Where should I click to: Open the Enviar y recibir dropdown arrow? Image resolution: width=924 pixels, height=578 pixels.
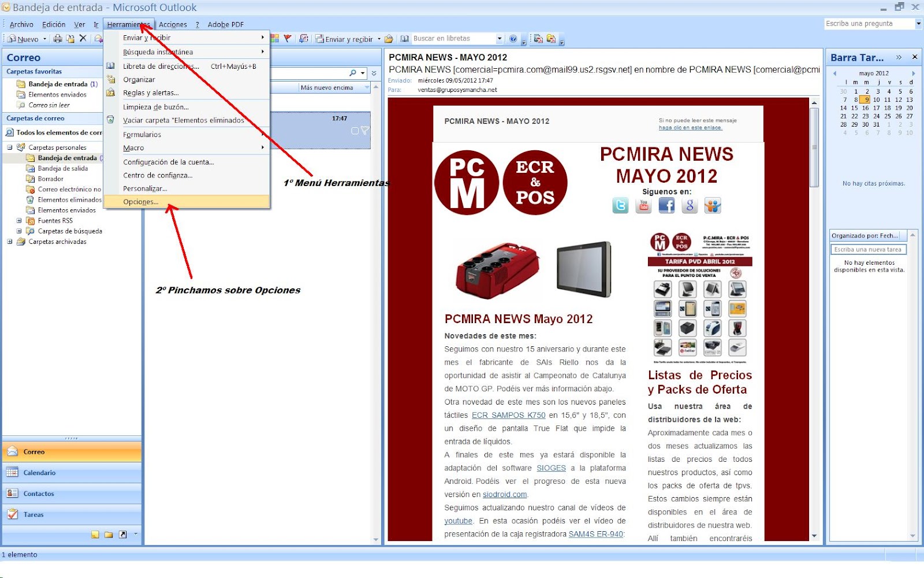[x=379, y=39]
